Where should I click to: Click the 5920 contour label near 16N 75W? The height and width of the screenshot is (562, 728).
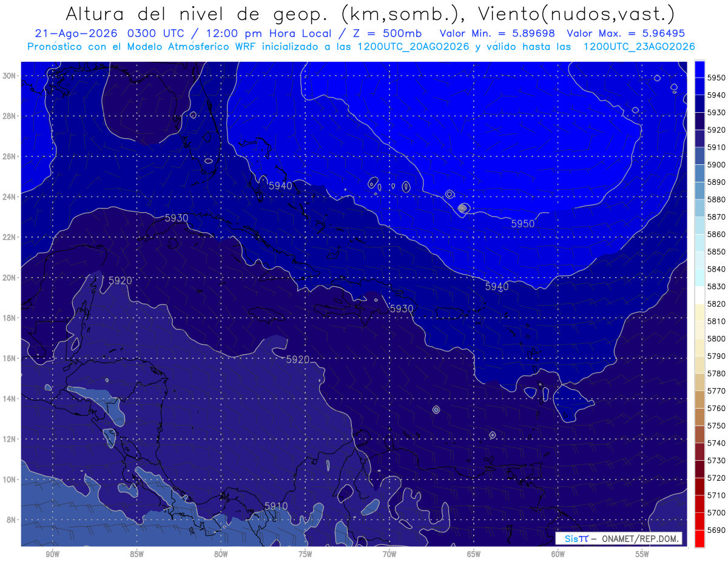click(x=297, y=360)
